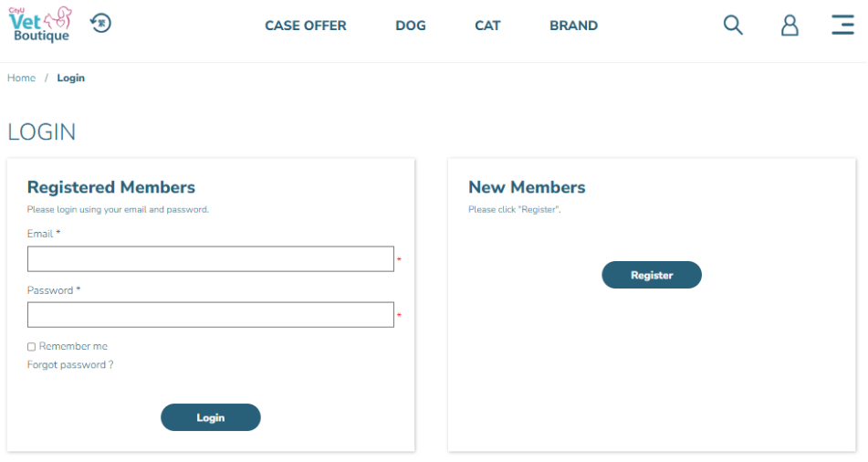The image size is (868, 462).
Task: Click the Registered Members heading
Action: click(x=111, y=187)
